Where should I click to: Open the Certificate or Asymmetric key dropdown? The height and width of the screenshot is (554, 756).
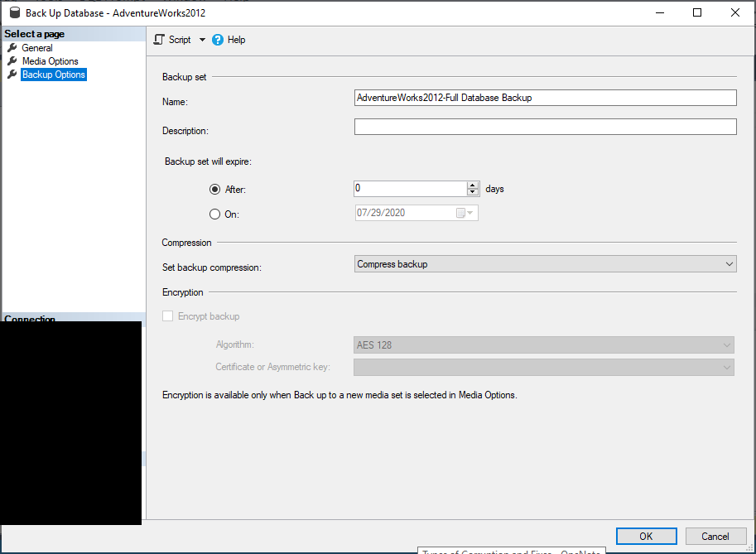click(x=544, y=368)
